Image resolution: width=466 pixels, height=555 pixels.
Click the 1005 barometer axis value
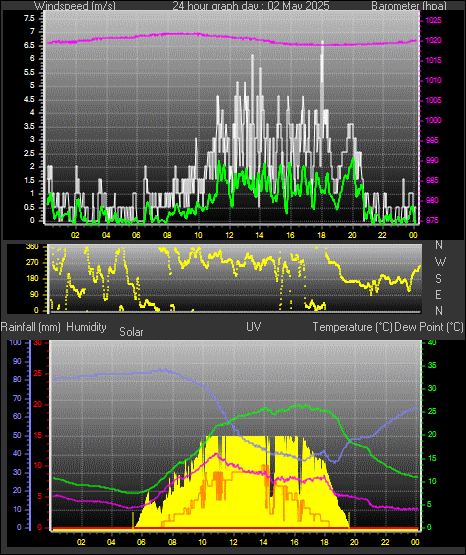[x=433, y=100]
